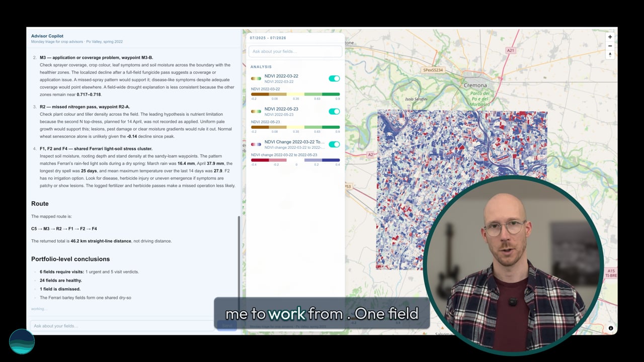Reset map bearing with the compass button

click(610, 54)
